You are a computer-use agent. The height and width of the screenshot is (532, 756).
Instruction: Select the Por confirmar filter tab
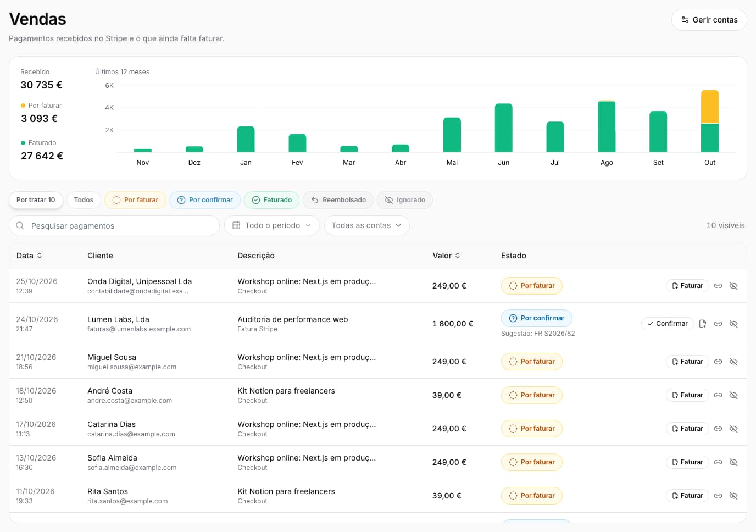coord(205,200)
